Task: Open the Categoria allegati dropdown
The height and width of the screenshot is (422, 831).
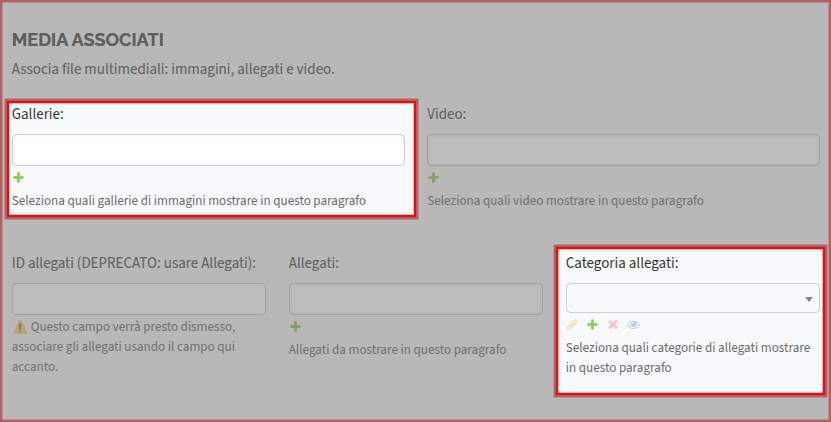Action: tap(693, 298)
